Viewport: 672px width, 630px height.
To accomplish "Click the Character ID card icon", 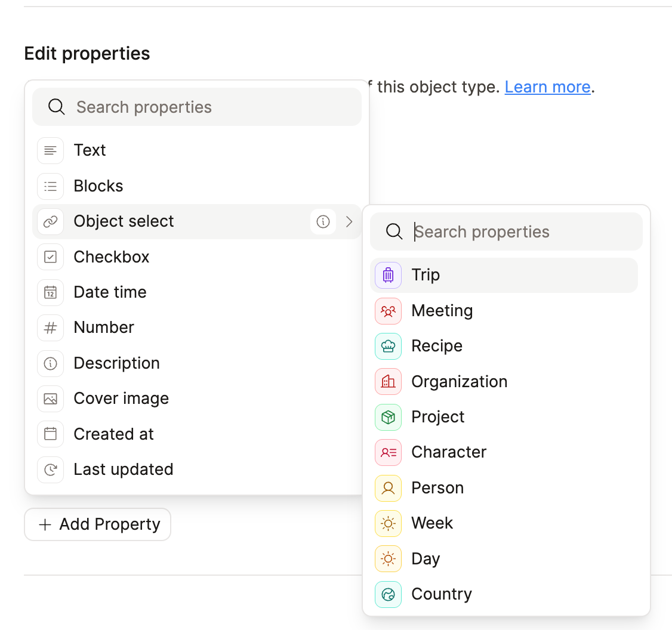I will coord(388,452).
